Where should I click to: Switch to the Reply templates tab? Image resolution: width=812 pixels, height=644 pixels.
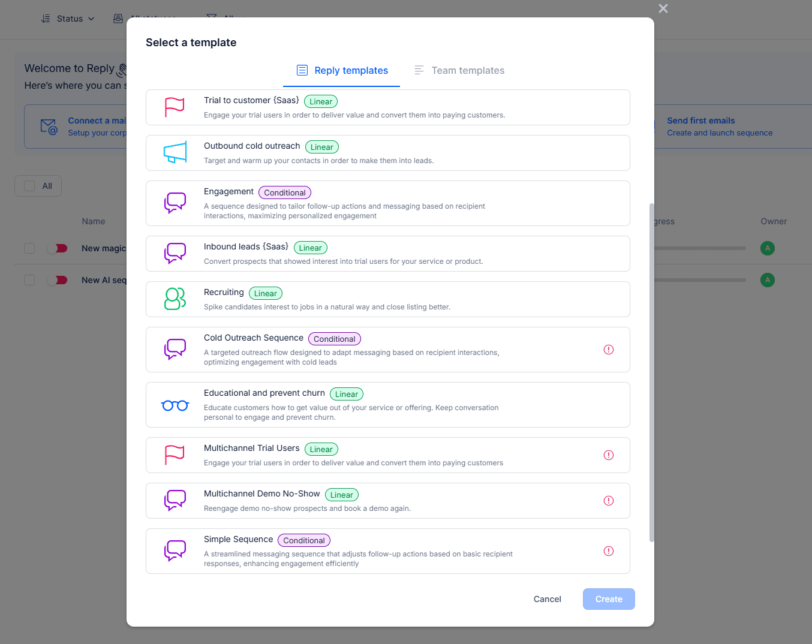click(x=342, y=71)
